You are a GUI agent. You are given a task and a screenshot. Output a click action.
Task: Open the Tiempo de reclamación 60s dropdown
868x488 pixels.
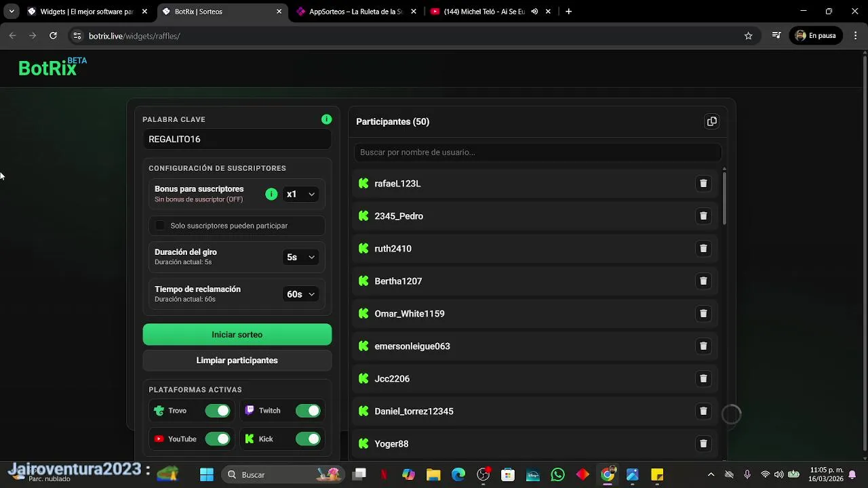pyautogui.click(x=301, y=294)
